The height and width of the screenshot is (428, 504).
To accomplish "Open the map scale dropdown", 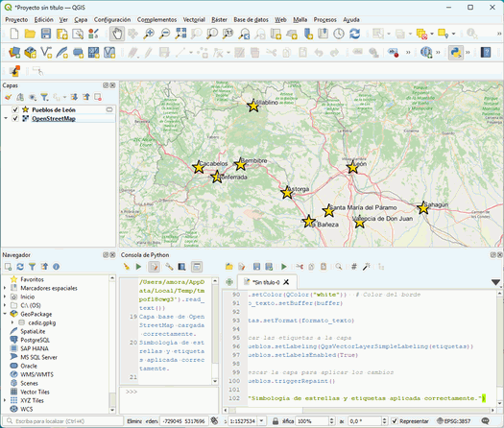I will 262,421.
